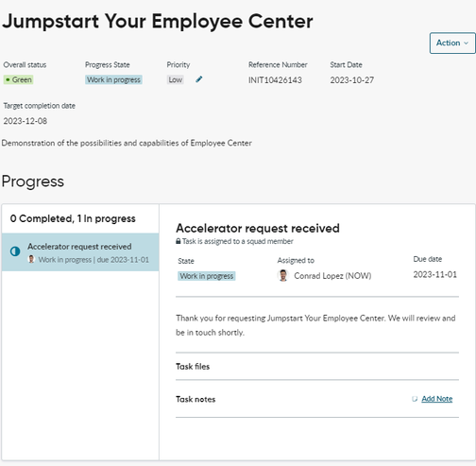Image resolution: width=476 pixels, height=466 pixels.
Task: Click the Work in progress Progress State badge
Action: 113,79
